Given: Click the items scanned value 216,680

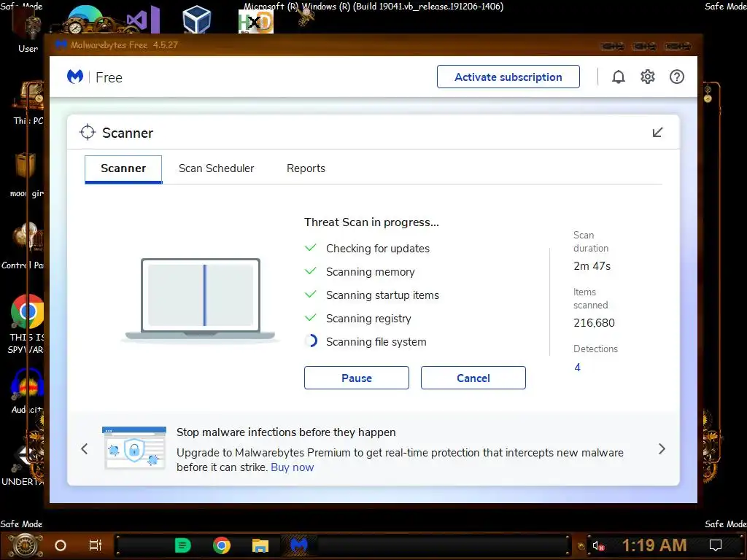Looking at the screenshot, I should (x=594, y=323).
